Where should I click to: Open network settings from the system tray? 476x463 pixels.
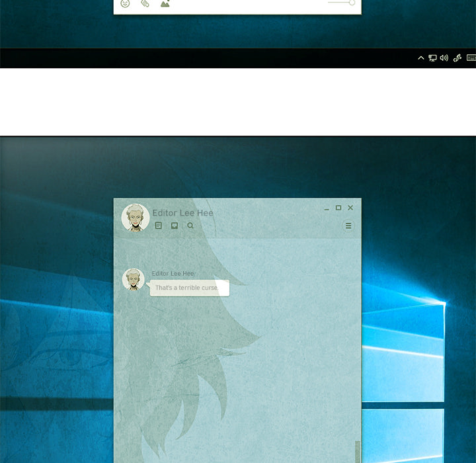click(432, 58)
